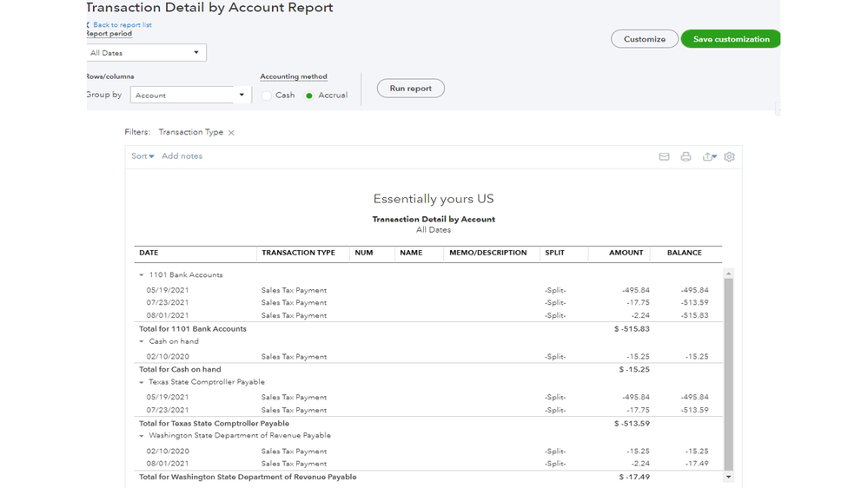The image size is (868, 488).
Task: Open the All Dates report period dropdown
Action: pos(146,53)
